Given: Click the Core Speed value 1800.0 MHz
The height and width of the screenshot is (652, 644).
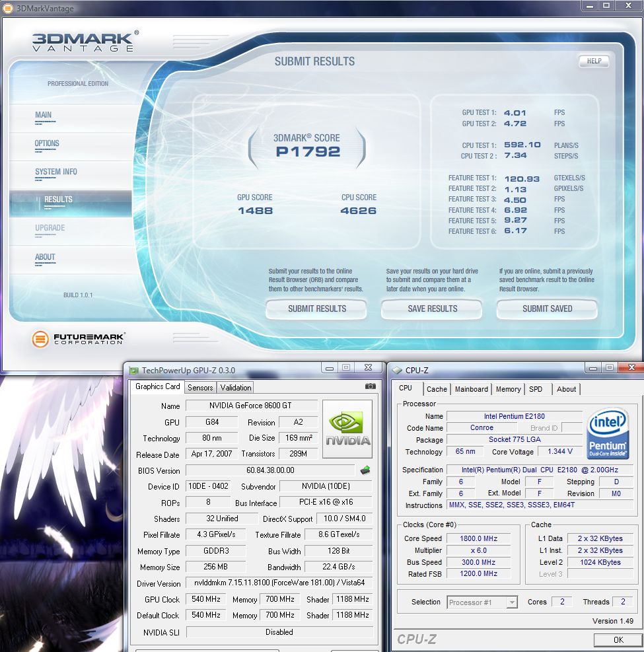Looking at the screenshot, I should [x=478, y=538].
